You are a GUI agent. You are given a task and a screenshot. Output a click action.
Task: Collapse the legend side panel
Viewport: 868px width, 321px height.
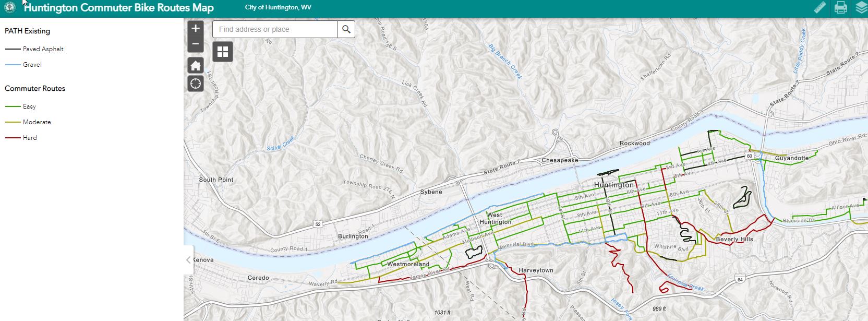(189, 260)
